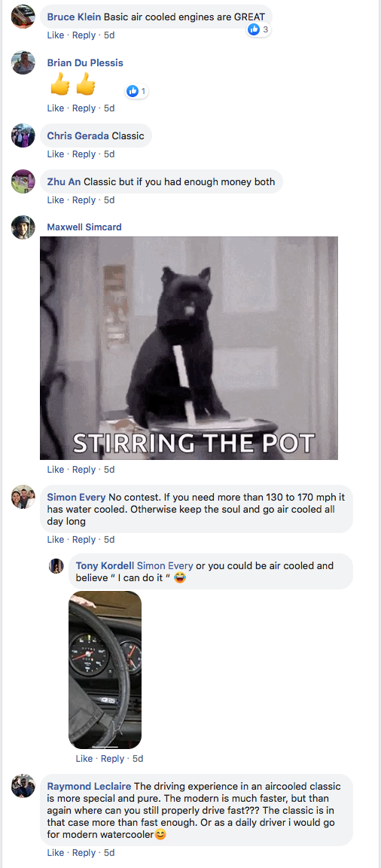The image size is (381, 868).
Task: View like reactions on Bruce Klein's comment
Action: pyautogui.click(x=258, y=29)
